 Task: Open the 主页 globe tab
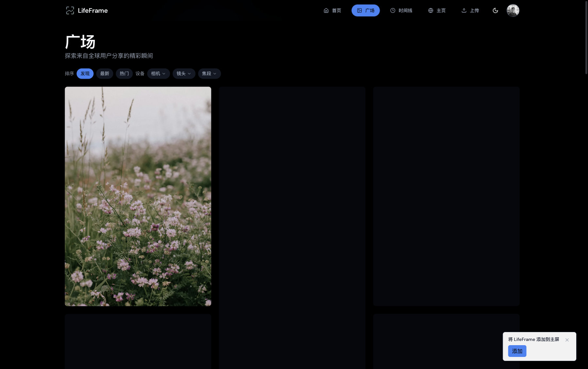(437, 10)
